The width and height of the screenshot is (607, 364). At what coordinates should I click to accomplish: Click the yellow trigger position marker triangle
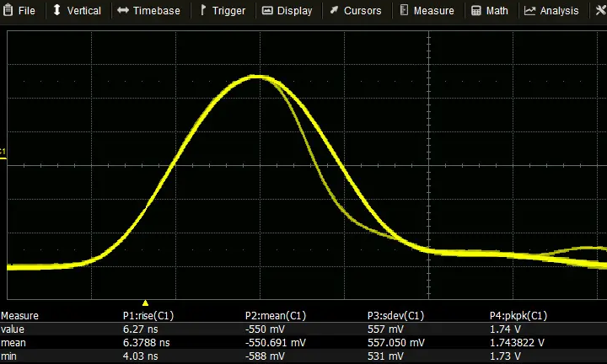(145, 302)
